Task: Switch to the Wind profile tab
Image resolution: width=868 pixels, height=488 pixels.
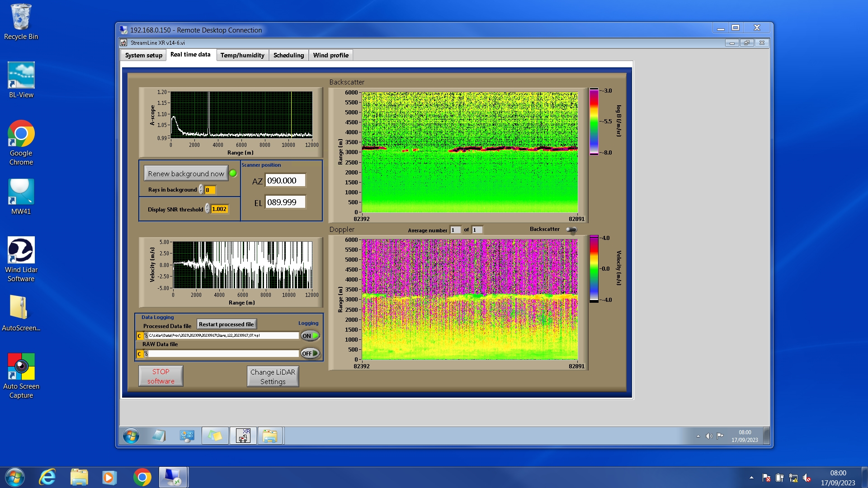Action: click(330, 55)
